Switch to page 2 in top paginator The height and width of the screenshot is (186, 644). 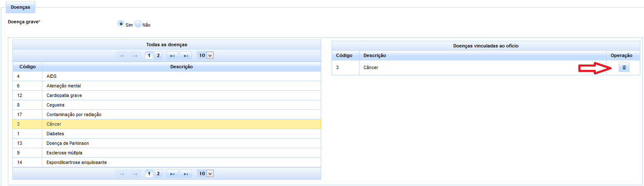pos(158,55)
